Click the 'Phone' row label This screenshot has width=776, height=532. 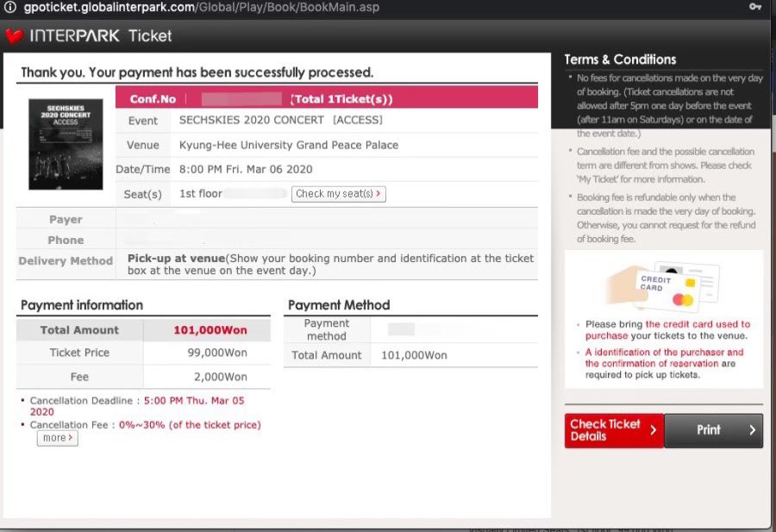66,240
